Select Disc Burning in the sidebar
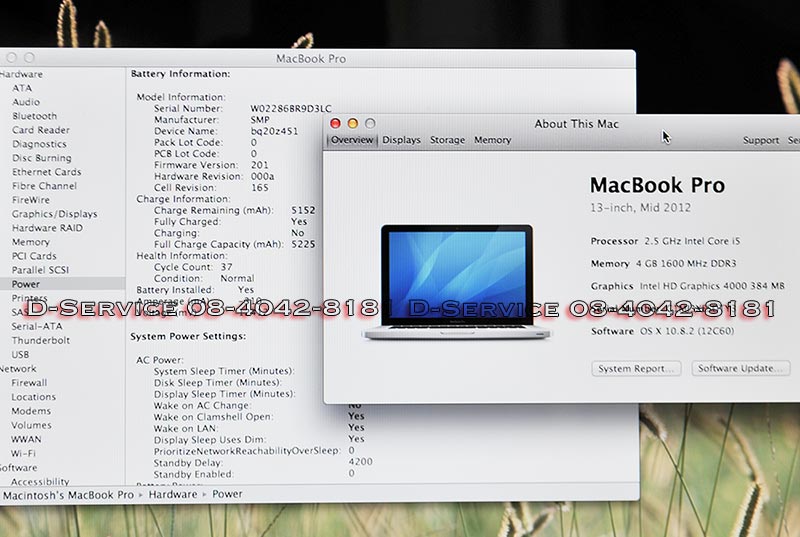The width and height of the screenshot is (800, 537). pos(42,158)
